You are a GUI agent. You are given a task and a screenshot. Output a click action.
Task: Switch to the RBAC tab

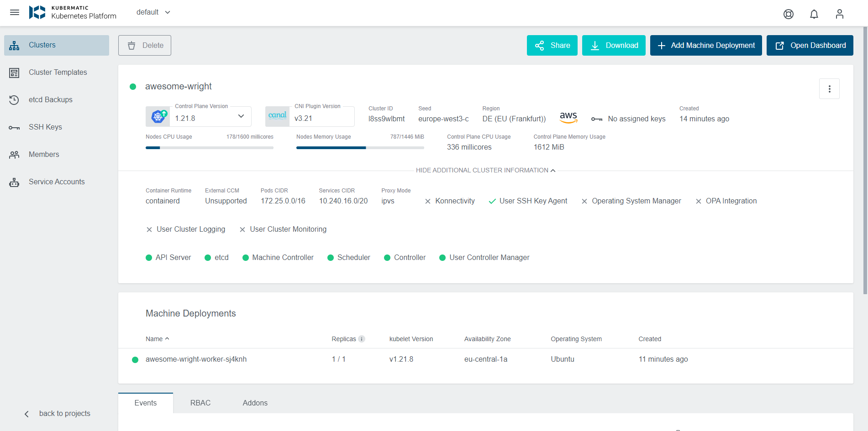pos(200,403)
